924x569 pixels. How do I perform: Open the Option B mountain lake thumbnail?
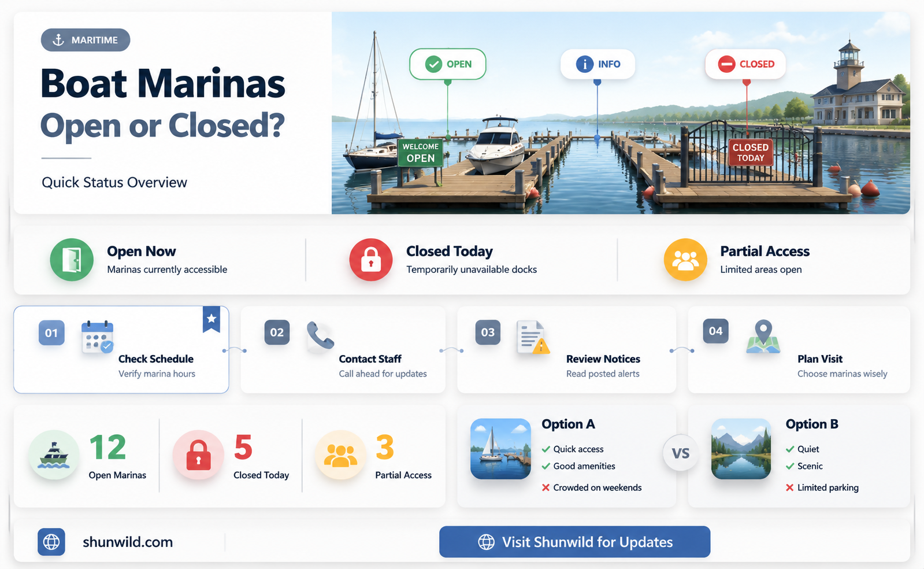(741, 449)
